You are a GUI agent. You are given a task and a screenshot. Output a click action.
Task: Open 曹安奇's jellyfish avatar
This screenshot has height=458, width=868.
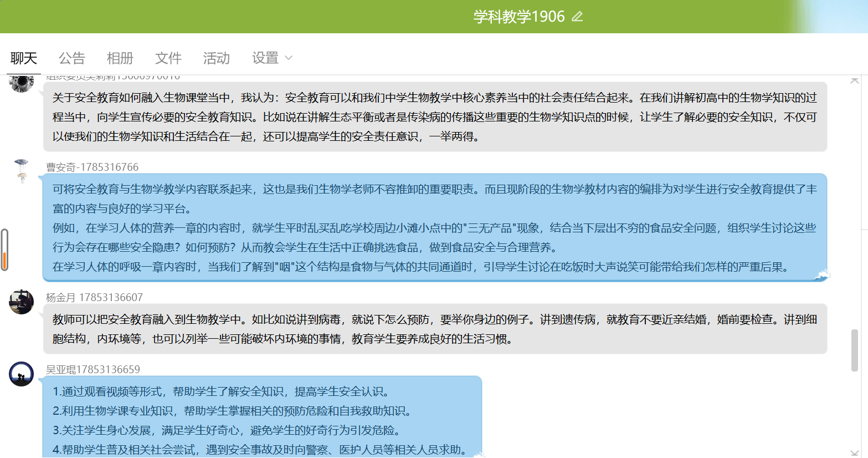tap(22, 170)
